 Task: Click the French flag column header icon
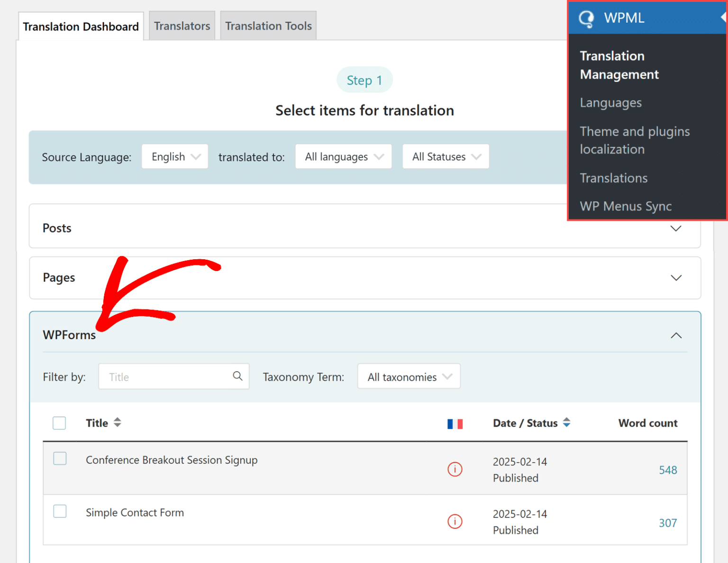click(455, 423)
